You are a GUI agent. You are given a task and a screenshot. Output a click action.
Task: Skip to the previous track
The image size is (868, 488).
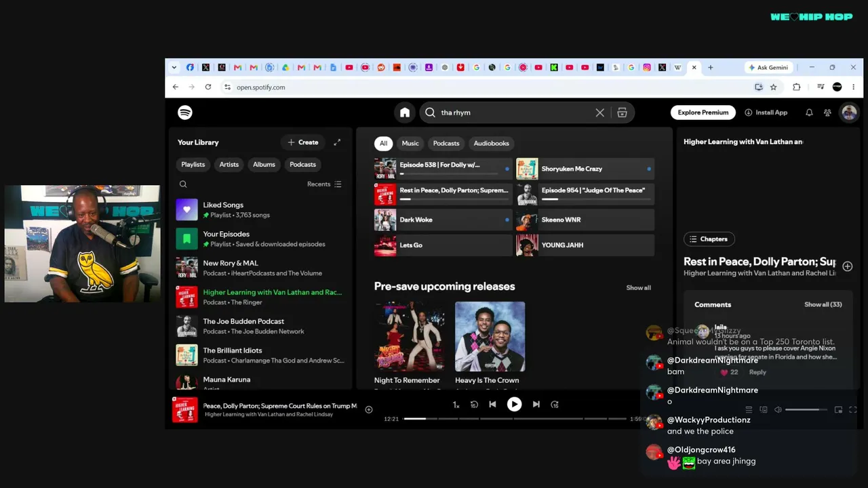(x=492, y=405)
